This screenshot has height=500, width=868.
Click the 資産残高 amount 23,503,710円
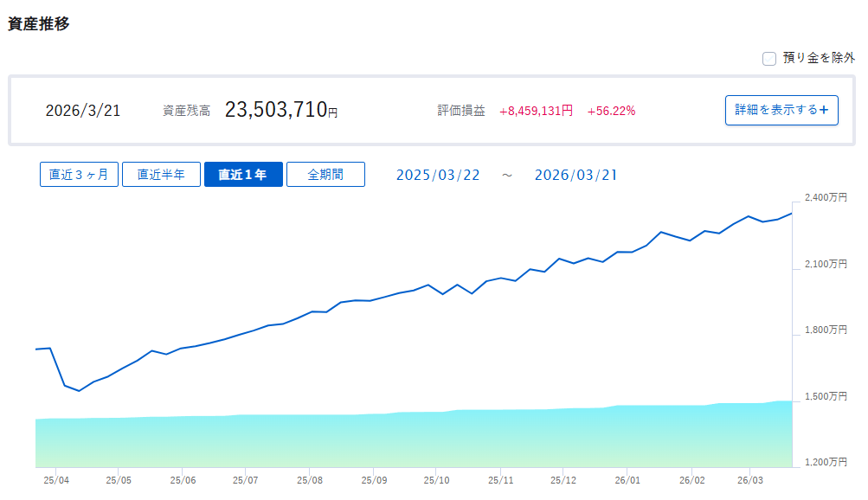click(x=281, y=110)
